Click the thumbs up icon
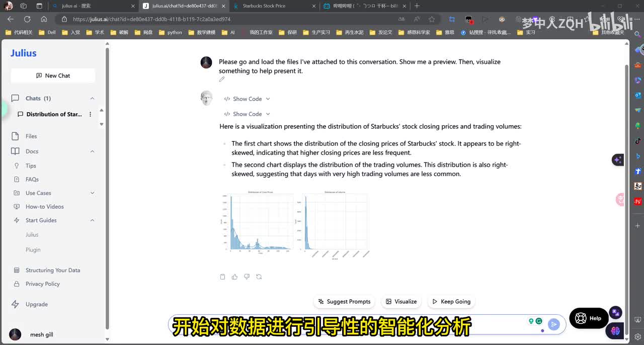 pos(234,277)
